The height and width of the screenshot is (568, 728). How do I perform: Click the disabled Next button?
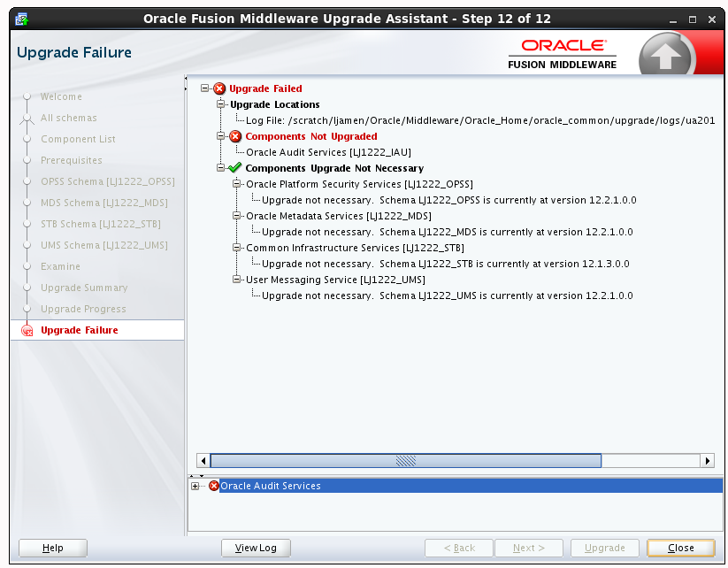[529, 548]
